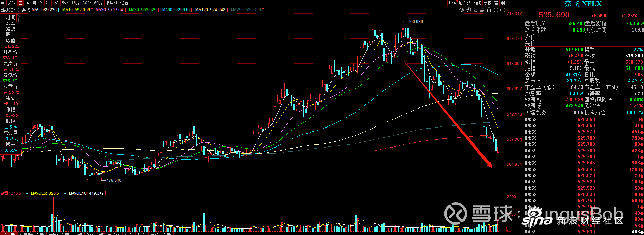
Task: Switch to the 30分 minute chart
Action: 87,3
